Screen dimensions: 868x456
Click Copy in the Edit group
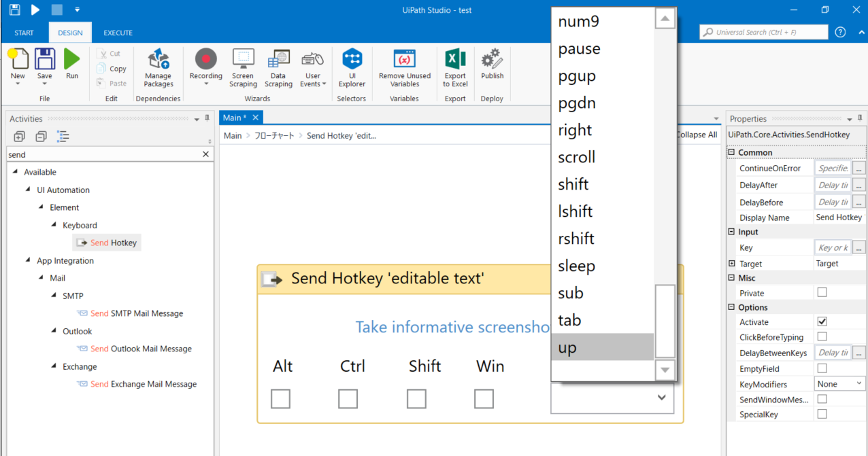tap(112, 69)
